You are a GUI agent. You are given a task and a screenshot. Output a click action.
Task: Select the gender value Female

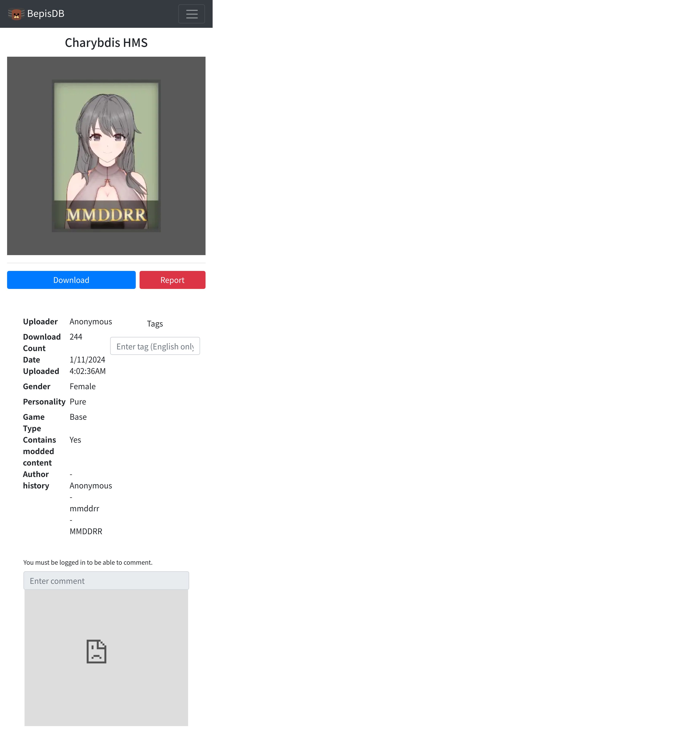tap(83, 387)
